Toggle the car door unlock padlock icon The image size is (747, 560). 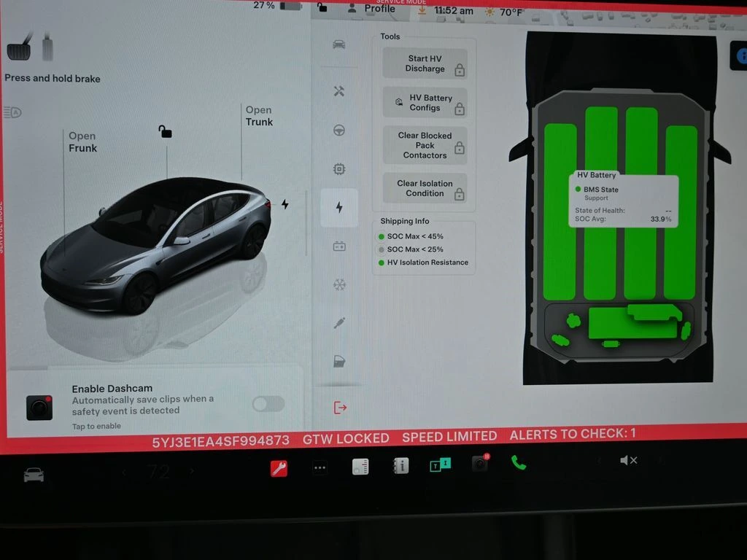coord(166,131)
